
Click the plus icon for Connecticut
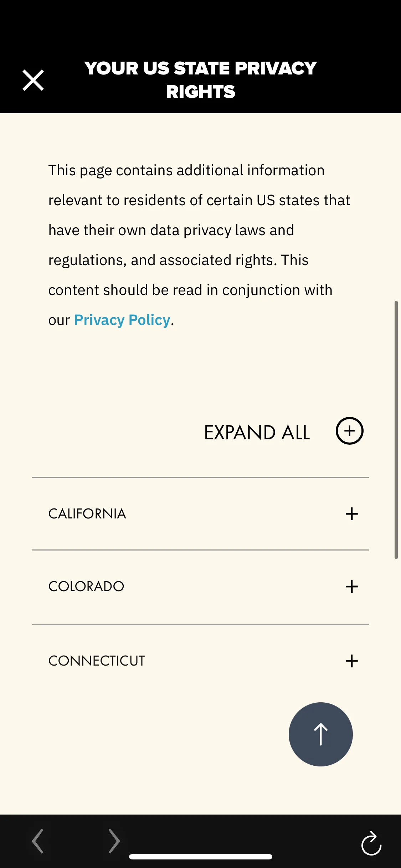[x=351, y=661]
